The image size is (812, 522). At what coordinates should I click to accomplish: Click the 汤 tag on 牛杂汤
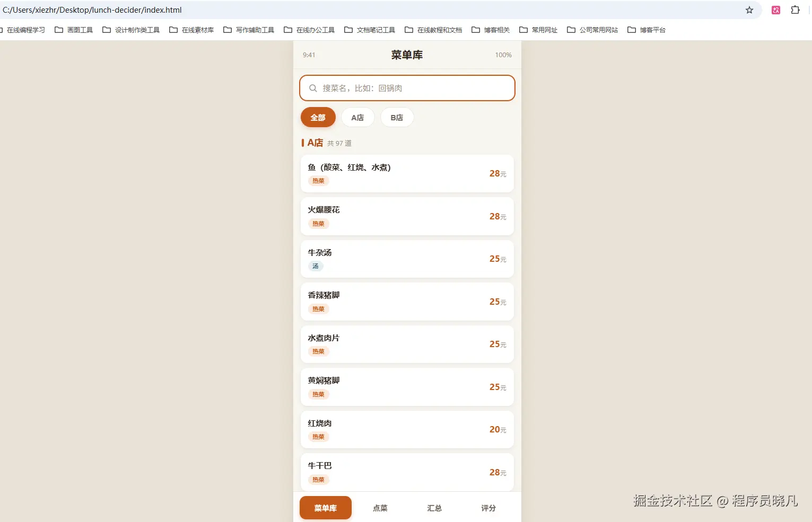[316, 266]
